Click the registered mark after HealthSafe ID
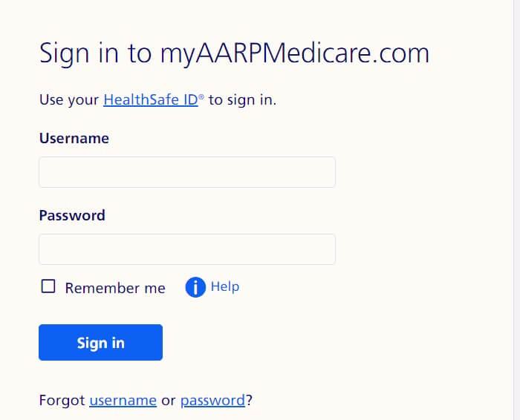 pyautogui.click(x=201, y=96)
